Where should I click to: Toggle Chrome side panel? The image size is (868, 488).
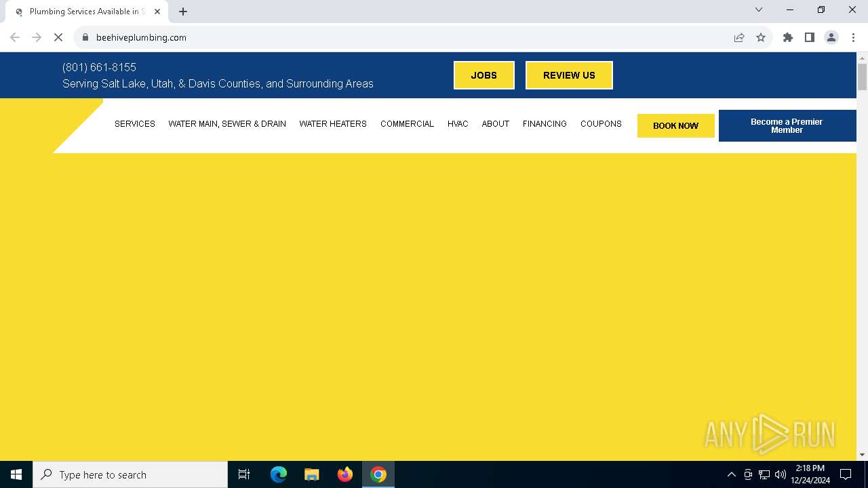coord(810,37)
